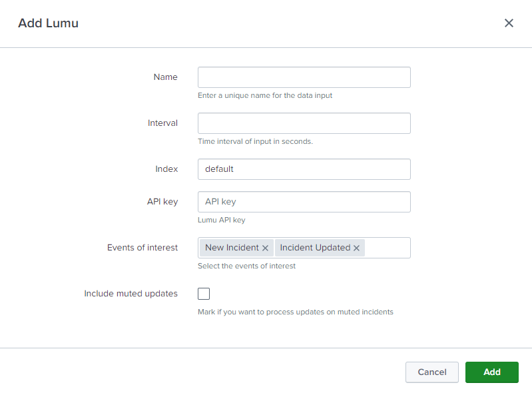532x393 pixels.
Task: Remove the Incident Updated tag
Action: 356,248
